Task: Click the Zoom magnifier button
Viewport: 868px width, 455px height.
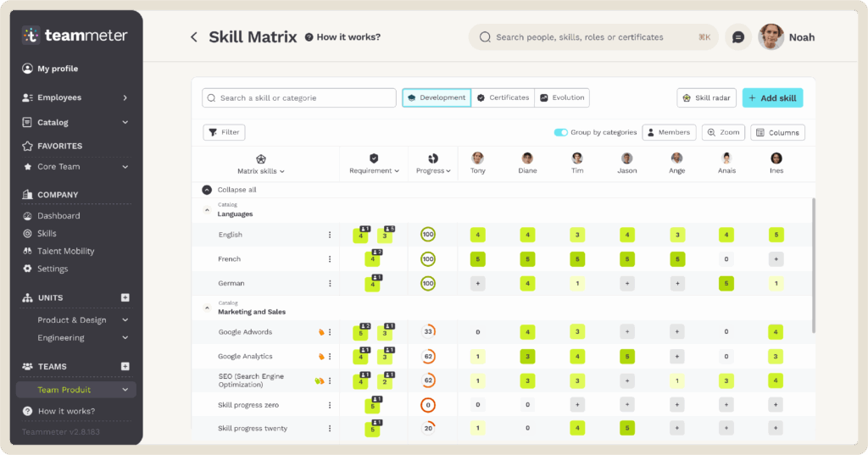Action: (723, 133)
